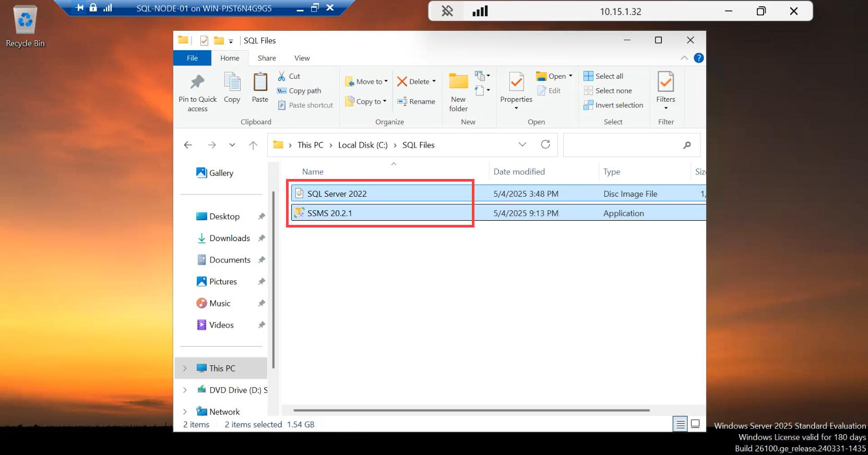Select the SSMS 20.2.1 application file
The width and height of the screenshot is (868, 455).
point(498,213)
